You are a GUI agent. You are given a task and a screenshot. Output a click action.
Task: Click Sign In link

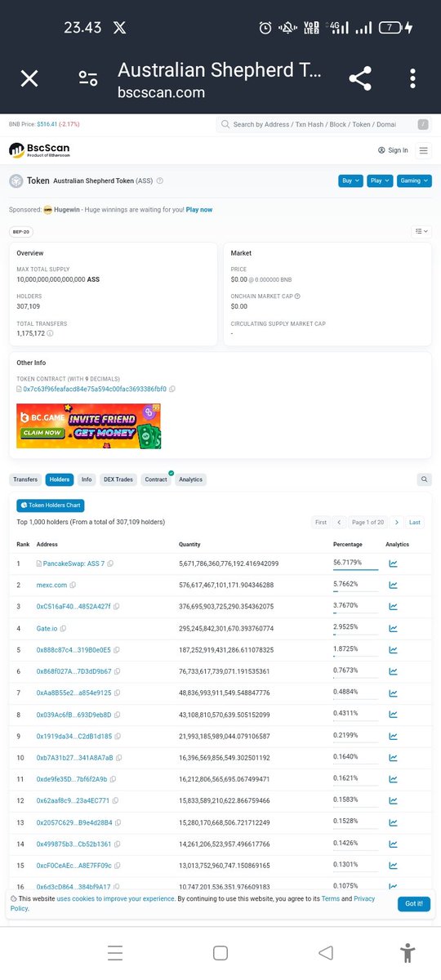click(393, 150)
